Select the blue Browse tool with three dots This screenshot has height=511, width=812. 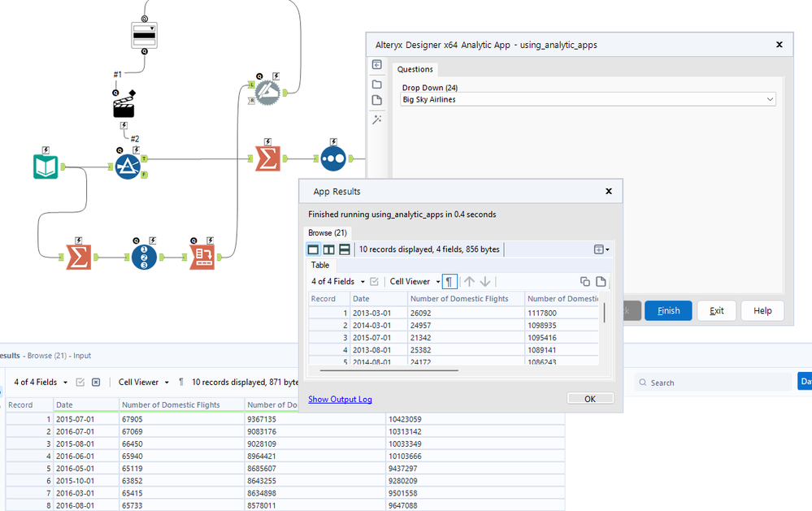[x=333, y=159]
